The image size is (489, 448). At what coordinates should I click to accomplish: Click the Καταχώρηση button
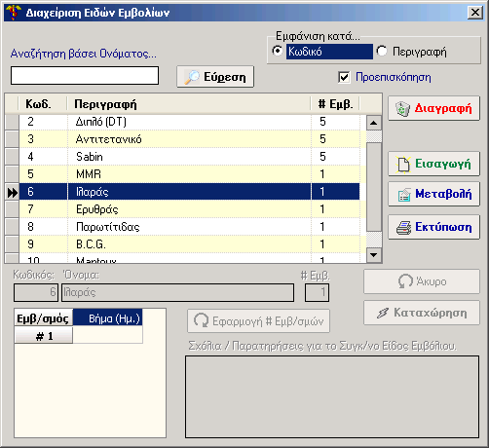[x=422, y=313]
